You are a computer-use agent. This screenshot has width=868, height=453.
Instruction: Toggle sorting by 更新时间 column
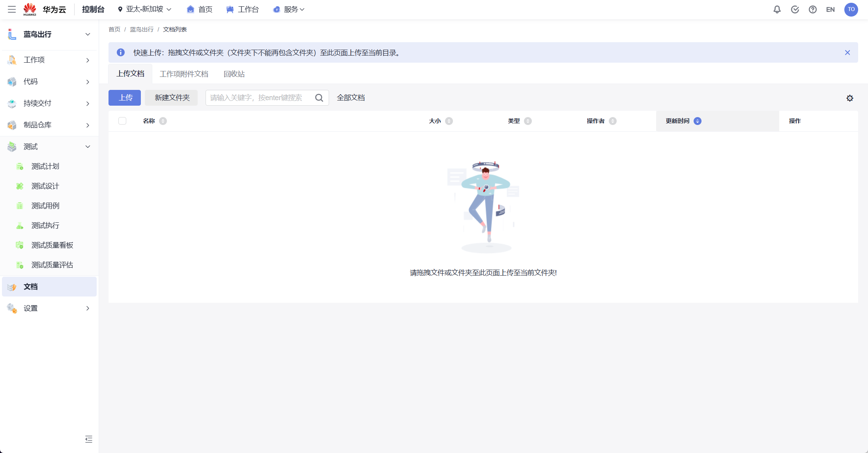pyautogui.click(x=698, y=121)
